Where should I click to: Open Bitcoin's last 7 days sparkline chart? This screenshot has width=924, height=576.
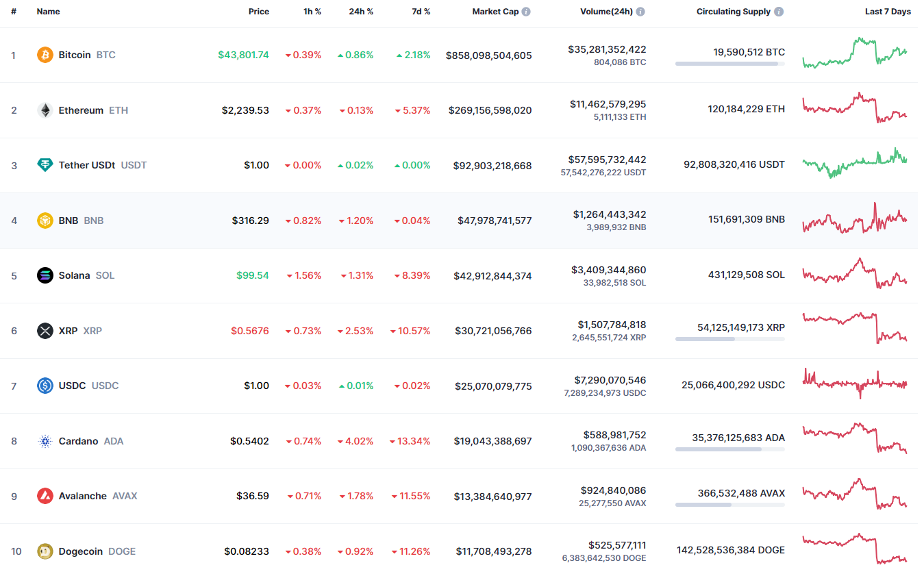854,53
